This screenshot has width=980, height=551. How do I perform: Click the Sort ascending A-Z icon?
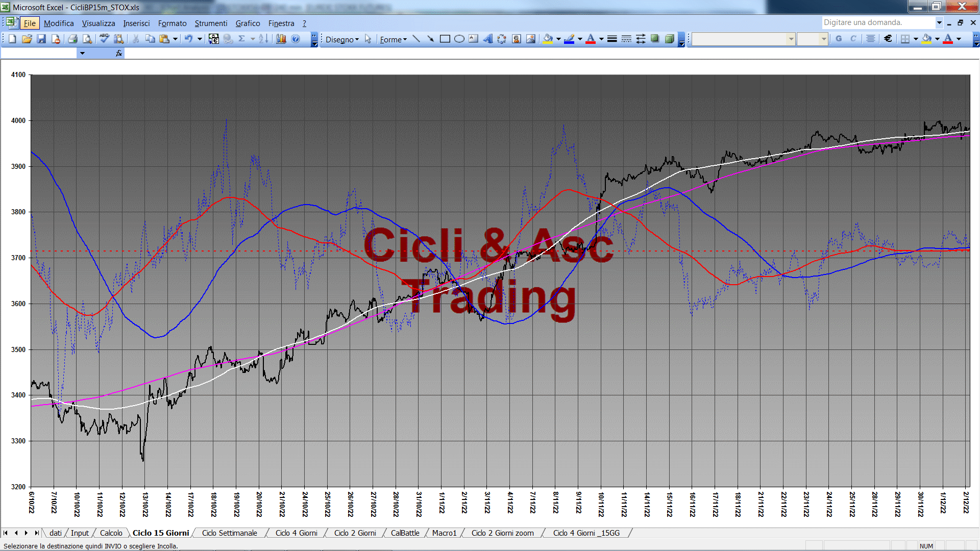[x=263, y=39]
